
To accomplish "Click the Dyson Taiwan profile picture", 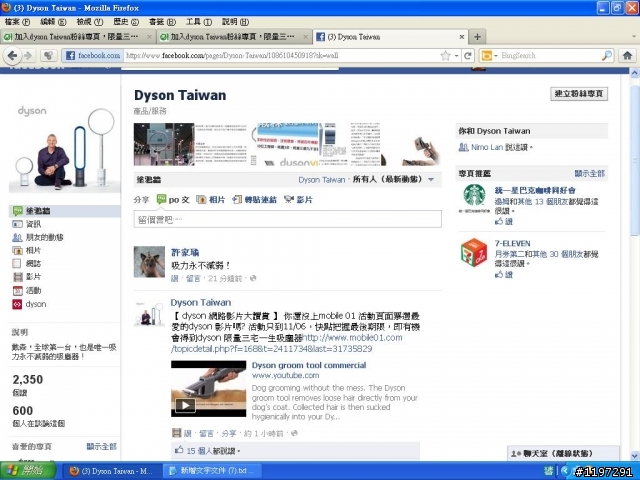I will pyautogui.click(x=65, y=147).
